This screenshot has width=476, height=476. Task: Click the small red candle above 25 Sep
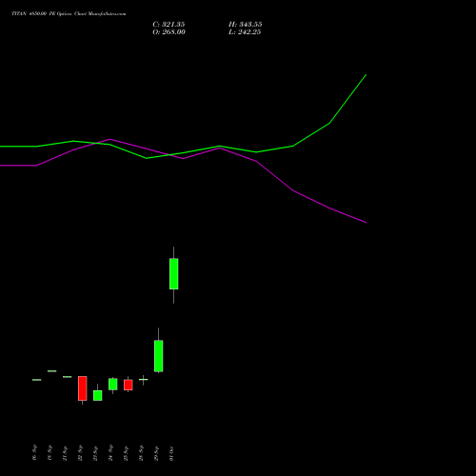click(x=129, y=385)
